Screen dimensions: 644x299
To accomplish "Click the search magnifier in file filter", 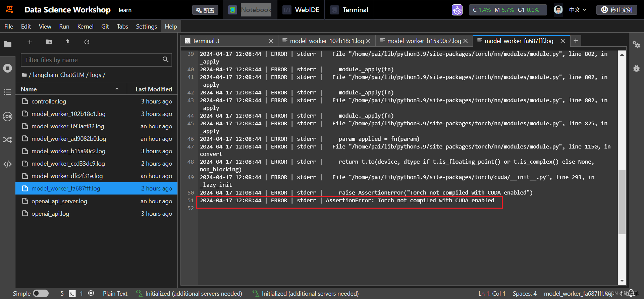I will tap(165, 59).
